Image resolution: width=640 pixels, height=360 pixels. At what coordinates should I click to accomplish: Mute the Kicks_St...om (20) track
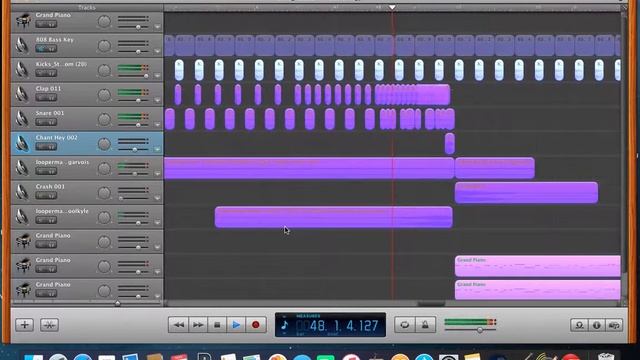(41, 73)
